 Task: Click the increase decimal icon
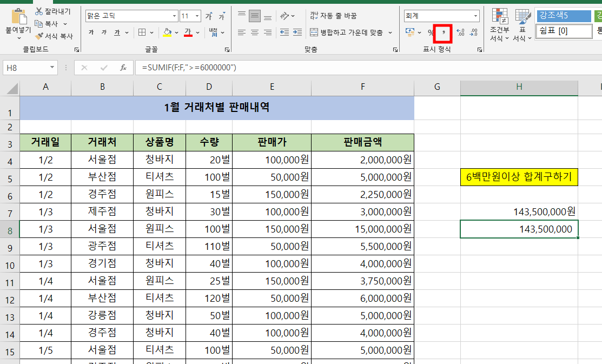point(460,32)
